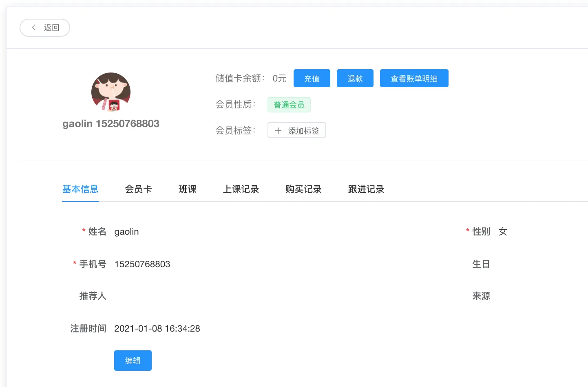Viewport: 588px width, 387px height.
Task: Select the 基本信息 tab
Action: click(80, 189)
